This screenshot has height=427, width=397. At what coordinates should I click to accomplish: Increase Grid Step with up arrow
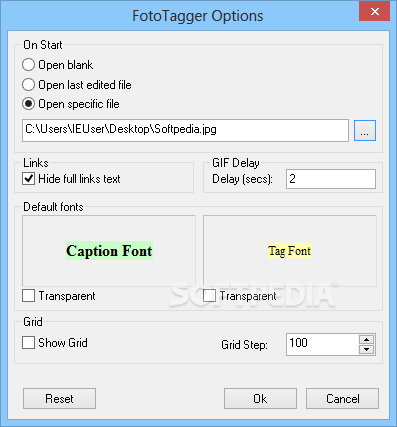[x=367, y=340]
